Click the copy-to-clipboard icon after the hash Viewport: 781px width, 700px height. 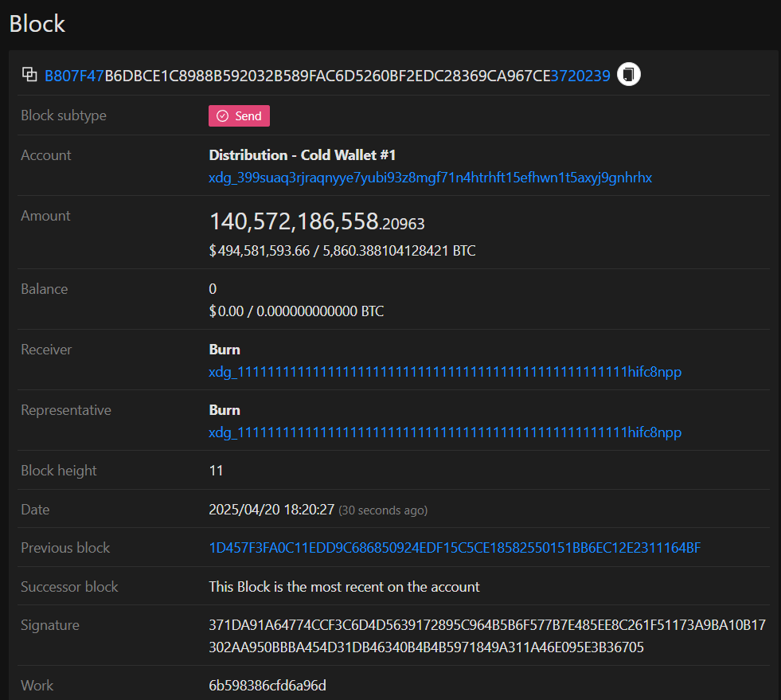coord(628,74)
